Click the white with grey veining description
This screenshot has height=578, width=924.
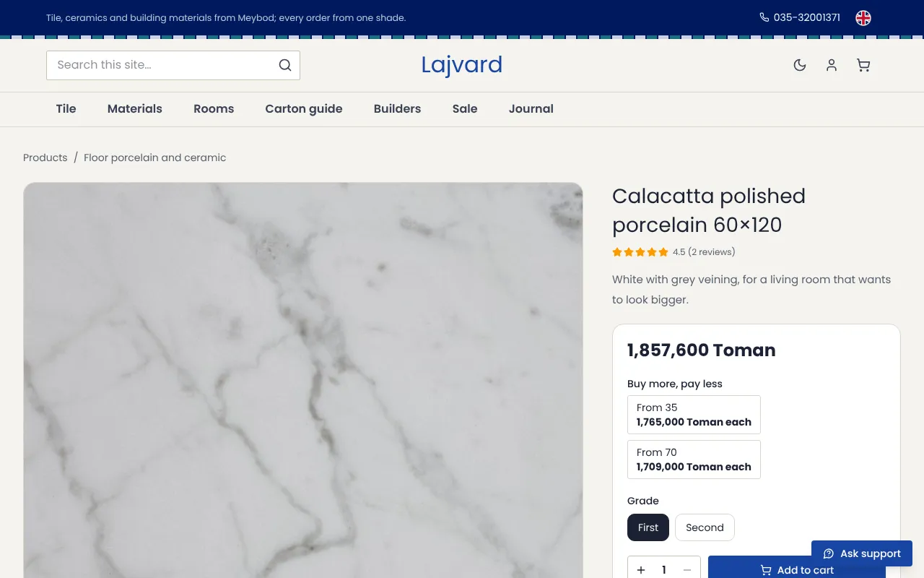pyautogui.click(x=751, y=290)
